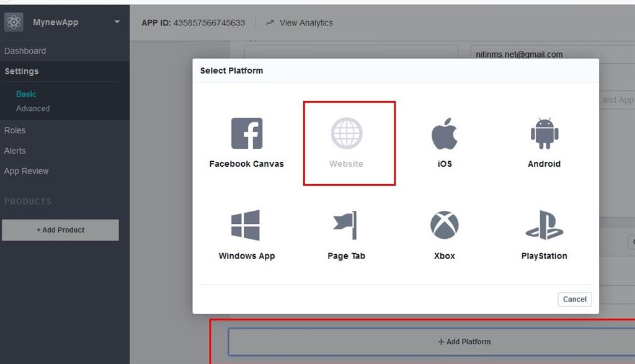Viewport: 635px width, 364px height.
Task: Pick the iOS Apple logo
Action: 444,133
